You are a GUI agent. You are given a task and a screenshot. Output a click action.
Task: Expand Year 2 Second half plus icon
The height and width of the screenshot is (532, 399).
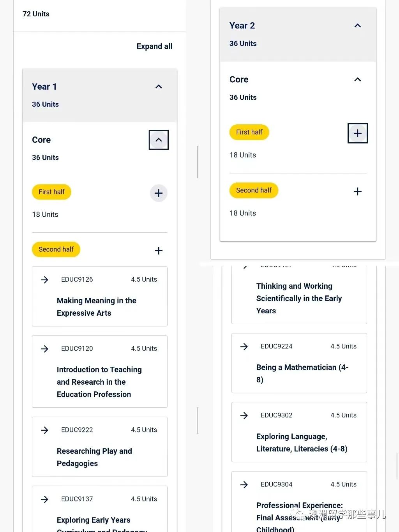[358, 191]
